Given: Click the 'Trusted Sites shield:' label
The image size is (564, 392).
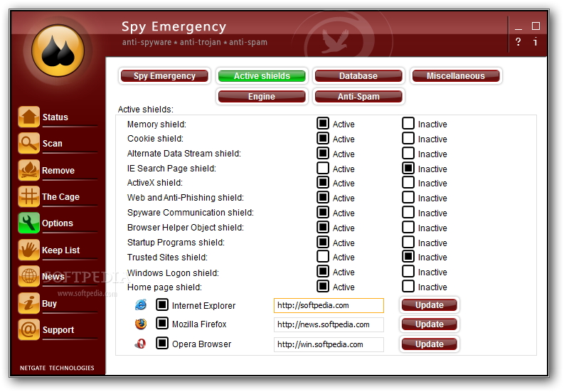Looking at the screenshot, I should pyautogui.click(x=167, y=258).
